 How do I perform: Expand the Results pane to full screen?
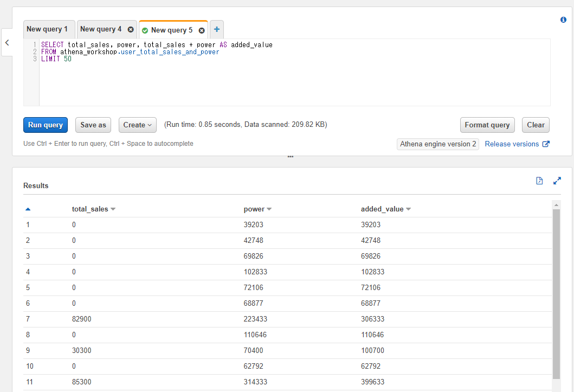pos(557,181)
